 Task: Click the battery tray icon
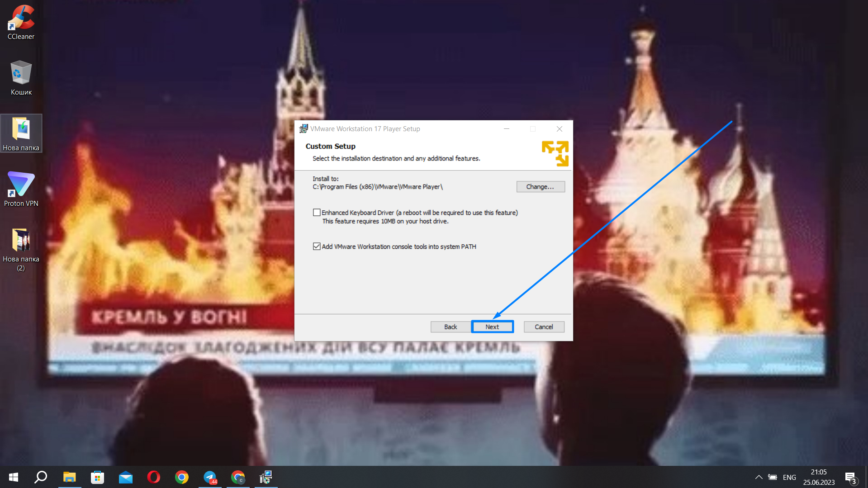tap(773, 477)
